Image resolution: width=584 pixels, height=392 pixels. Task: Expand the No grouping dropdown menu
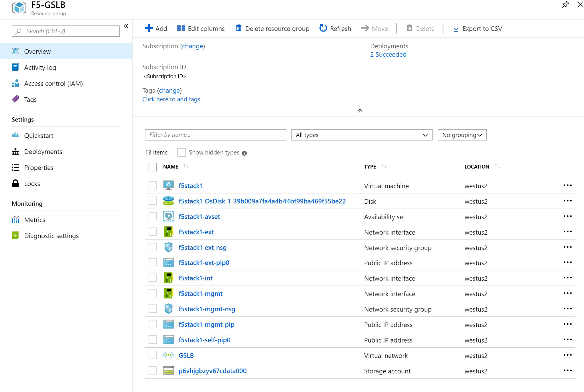pyautogui.click(x=462, y=134)
